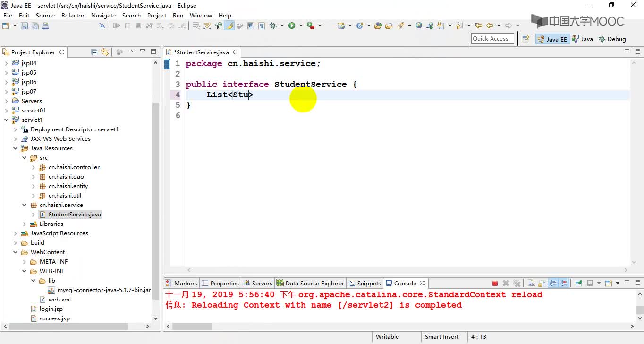Expand the Libraries node
The width and height of the screenshot is (644, 344).
tap(24, 224)
